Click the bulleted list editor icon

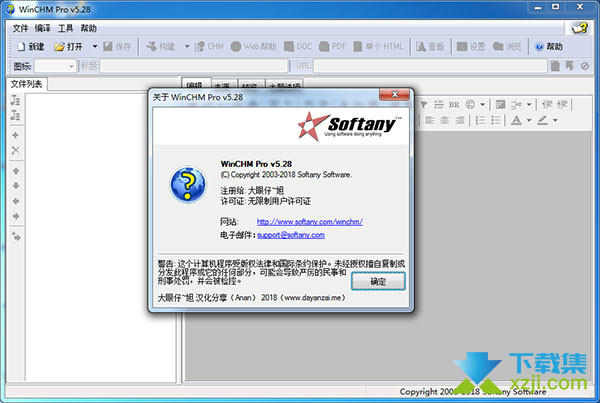496,120
